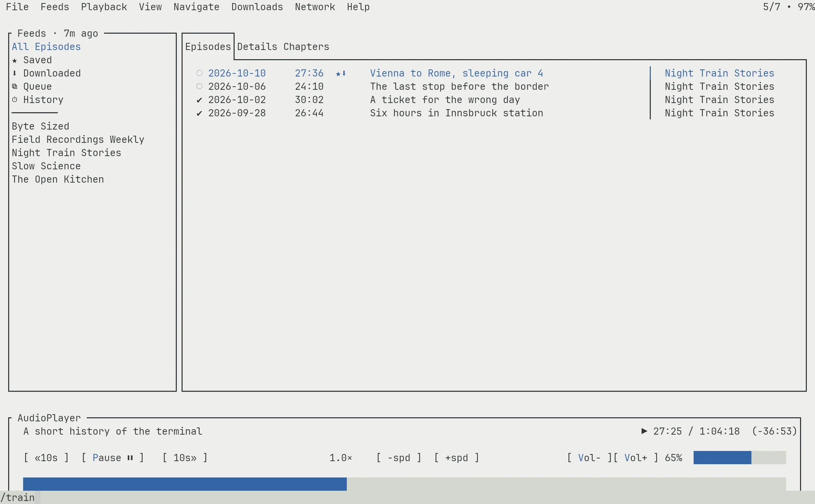Select the Slow Science feed
This screenshot has width=815, height=504.
[46, 166]
